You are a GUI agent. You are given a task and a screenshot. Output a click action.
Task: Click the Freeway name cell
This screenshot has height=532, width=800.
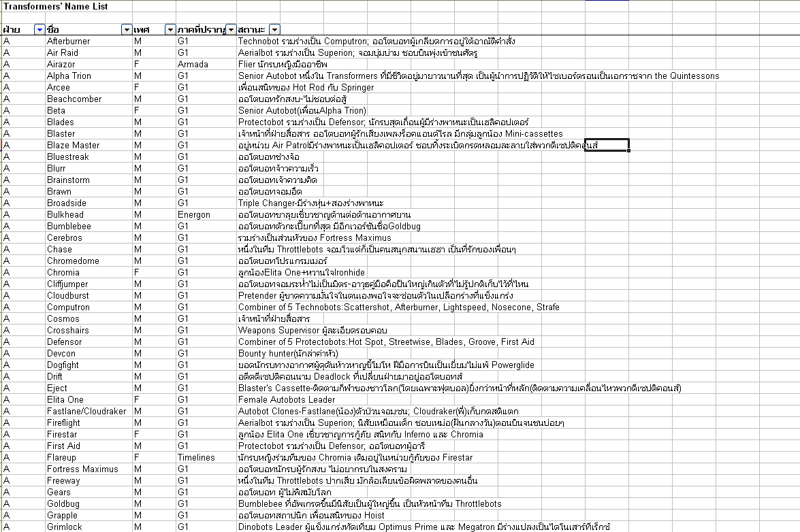(x=89, y=481)
